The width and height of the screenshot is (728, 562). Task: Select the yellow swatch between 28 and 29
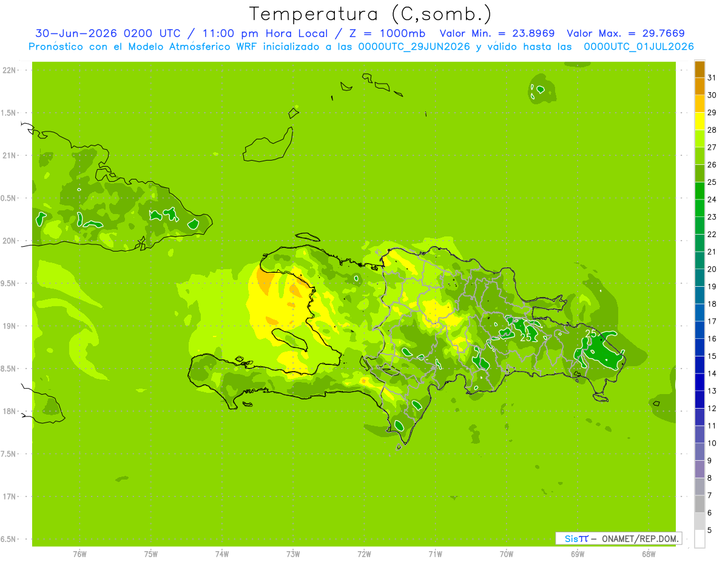[x=699, y=121]
